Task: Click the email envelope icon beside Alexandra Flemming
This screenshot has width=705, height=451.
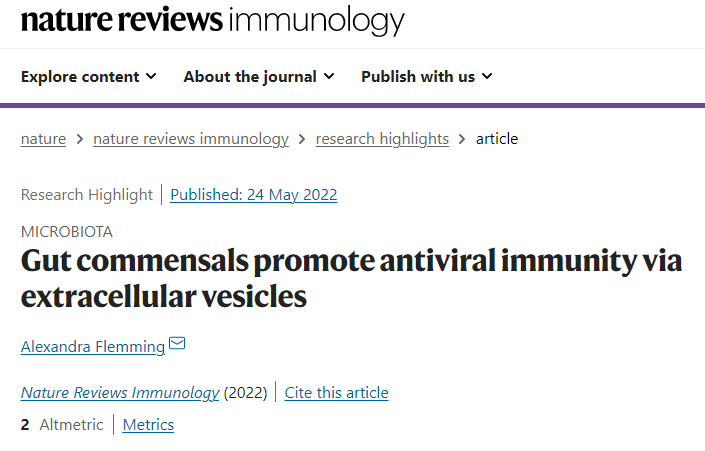Action: click(x=177, y=344)
